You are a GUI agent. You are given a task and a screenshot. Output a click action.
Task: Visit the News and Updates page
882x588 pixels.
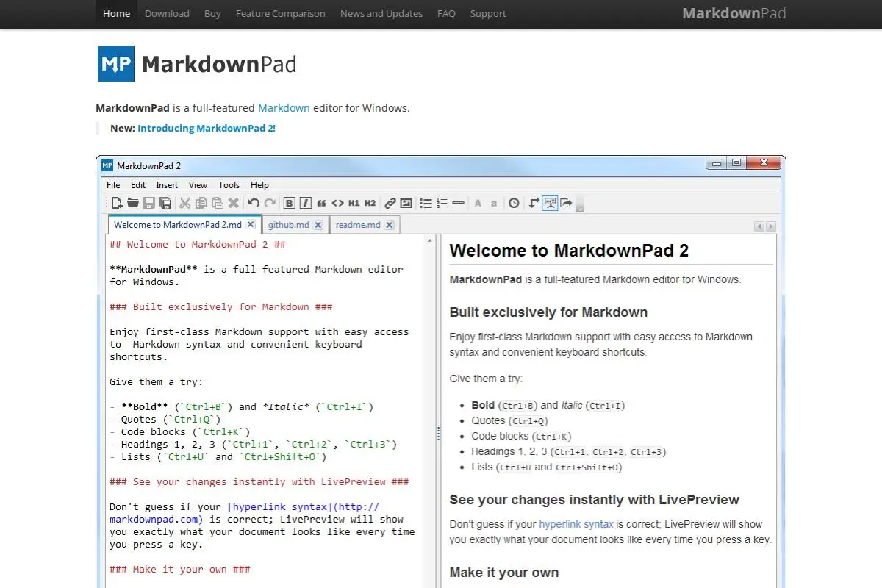381,13
